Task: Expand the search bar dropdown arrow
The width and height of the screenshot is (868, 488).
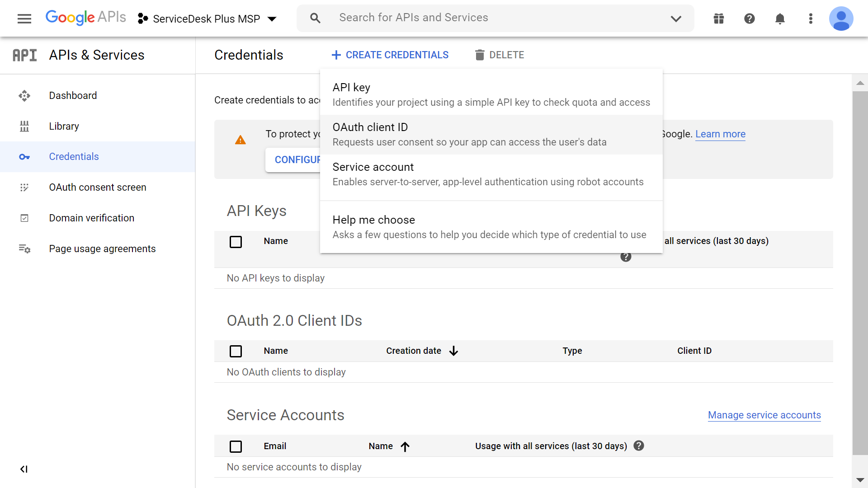Action: click(x=676, y=19)
